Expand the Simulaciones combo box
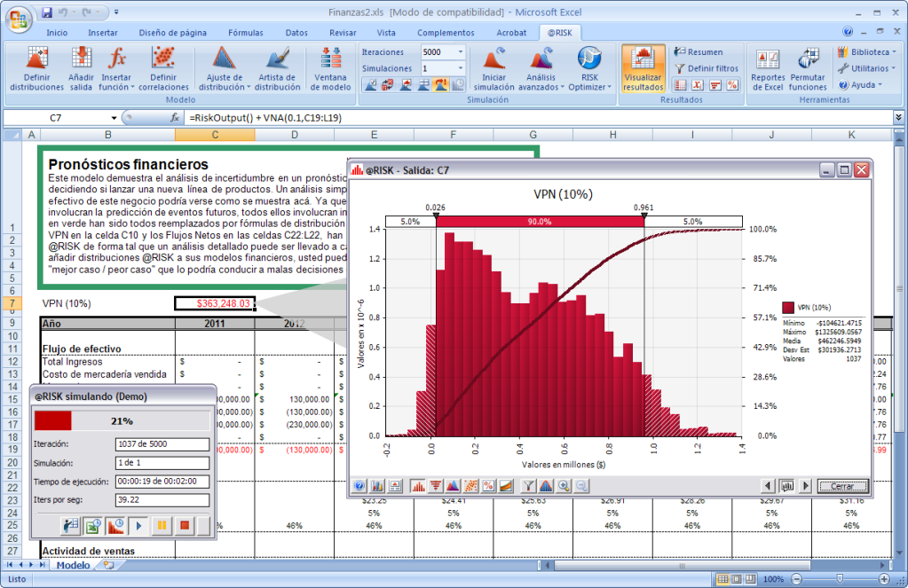Viewport: 908px width, 588px height. [x=461, y=68]
